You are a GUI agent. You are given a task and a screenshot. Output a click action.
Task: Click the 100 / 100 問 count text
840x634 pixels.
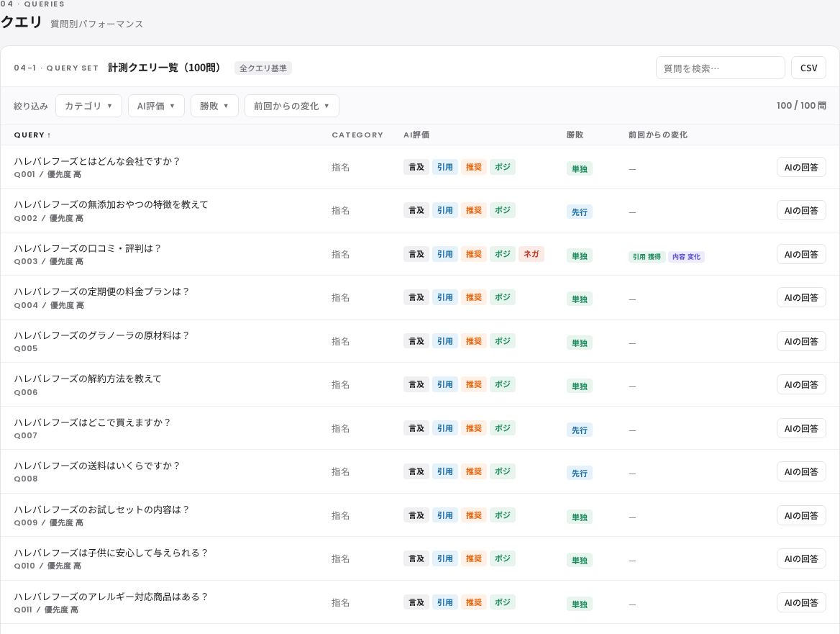tap(801, 106)
